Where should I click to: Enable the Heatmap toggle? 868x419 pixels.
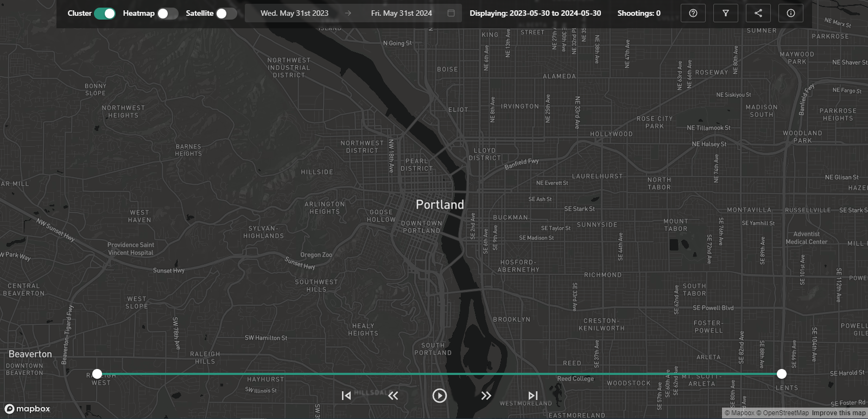pyautogui.click(x=167, y=14)
